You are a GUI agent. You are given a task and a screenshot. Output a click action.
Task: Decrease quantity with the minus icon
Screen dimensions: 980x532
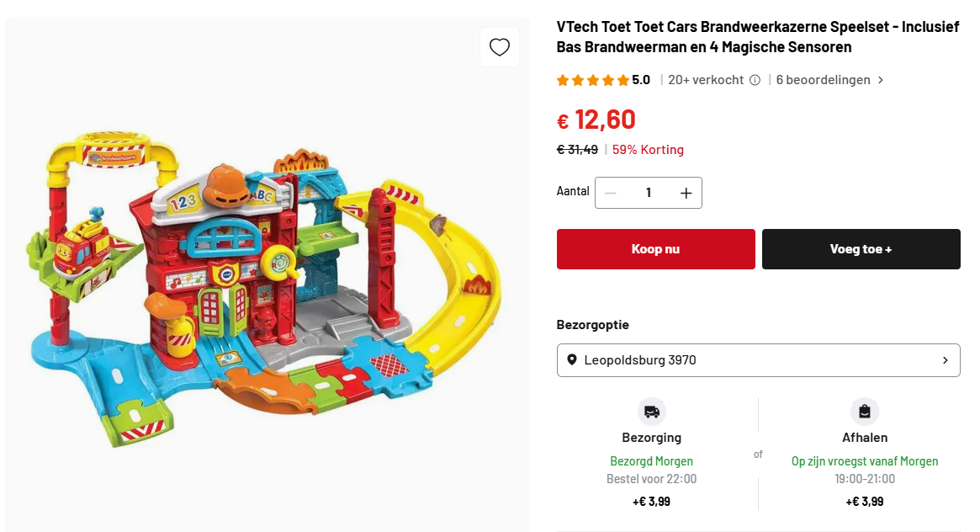[610, 192]
